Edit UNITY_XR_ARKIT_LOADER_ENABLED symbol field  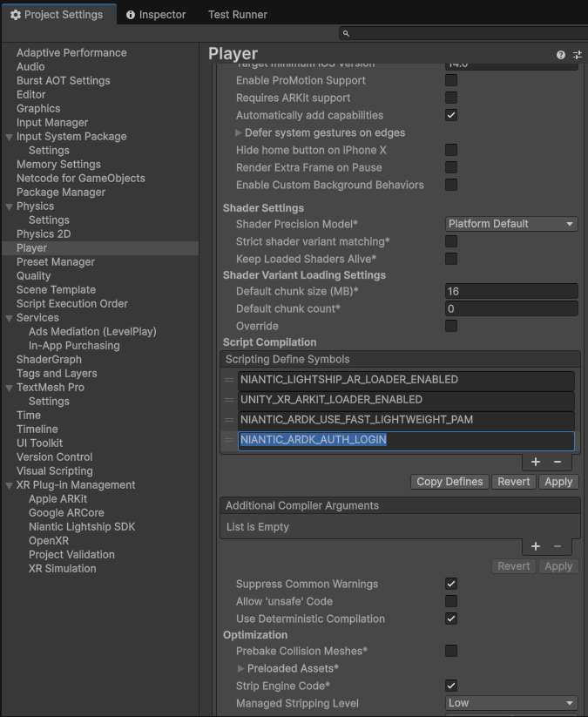(406, 400)
